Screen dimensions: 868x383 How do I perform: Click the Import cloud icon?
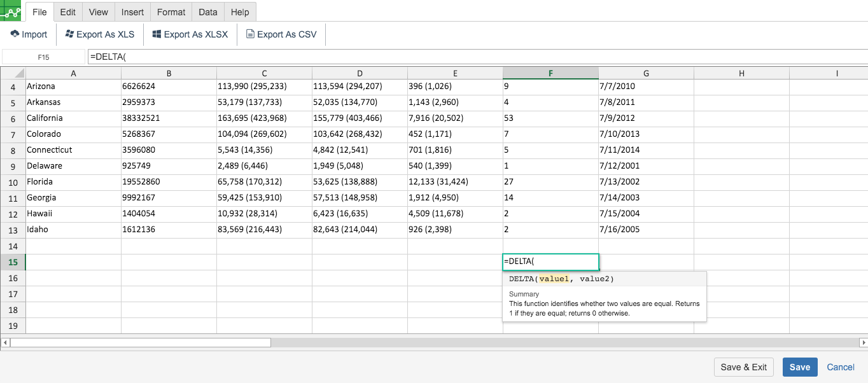pyautogui.click(x=15, y=34)
